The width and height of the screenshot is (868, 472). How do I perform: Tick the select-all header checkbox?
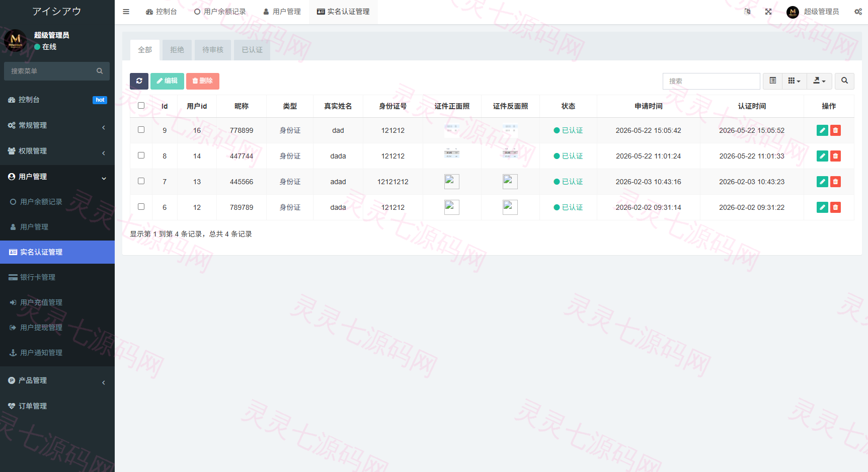[x=141, y=106]
